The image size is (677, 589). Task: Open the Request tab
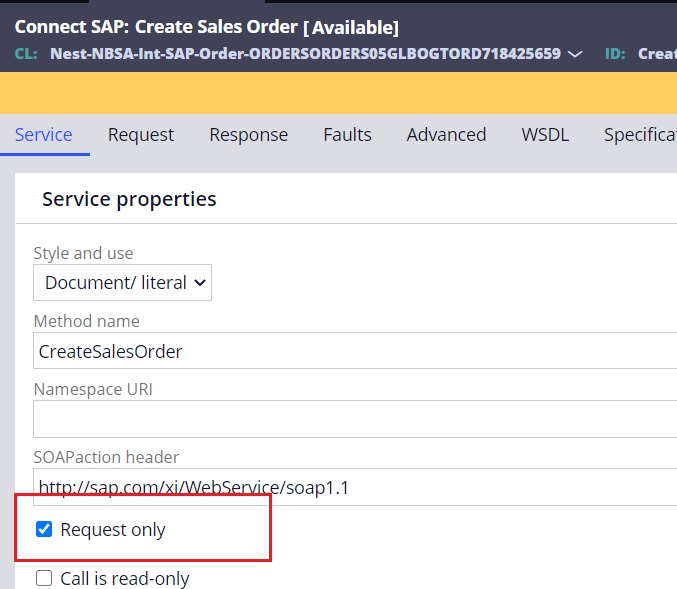tap(141, 135)
